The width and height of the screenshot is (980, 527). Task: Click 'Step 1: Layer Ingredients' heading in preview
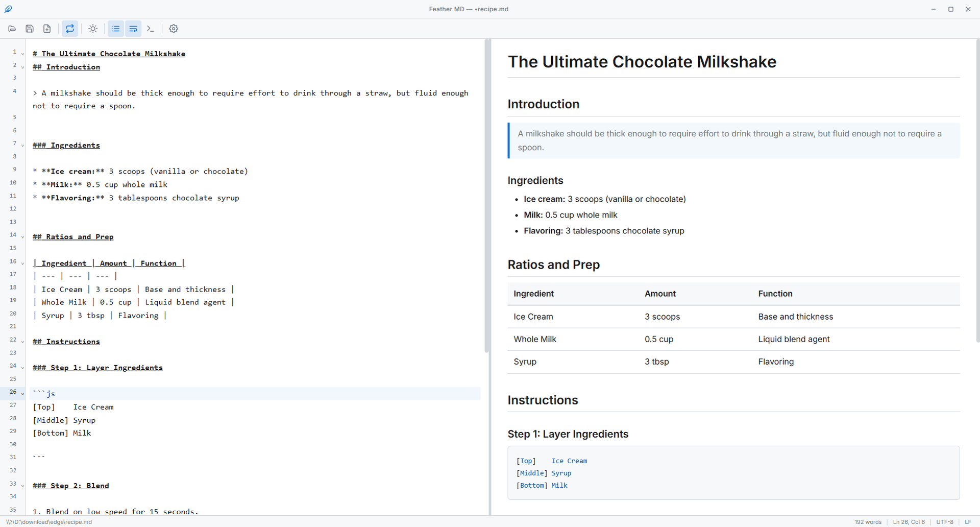[x=568, y=434]
